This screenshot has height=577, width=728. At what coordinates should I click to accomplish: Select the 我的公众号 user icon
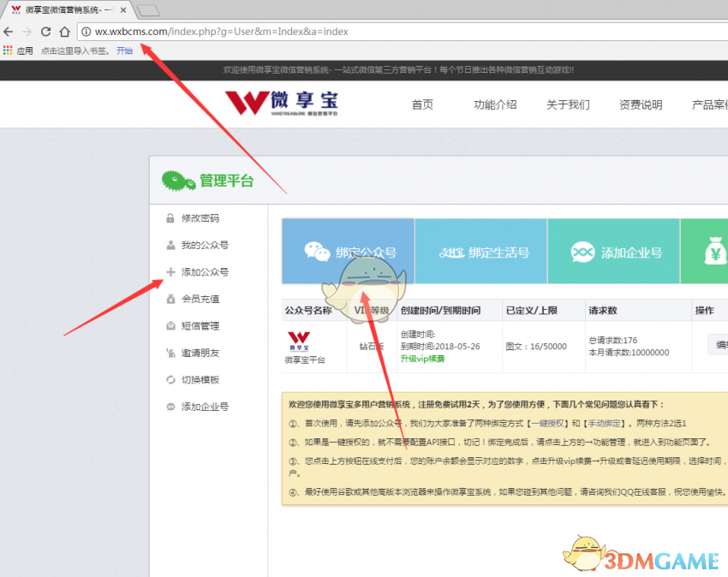coord(170,246)
